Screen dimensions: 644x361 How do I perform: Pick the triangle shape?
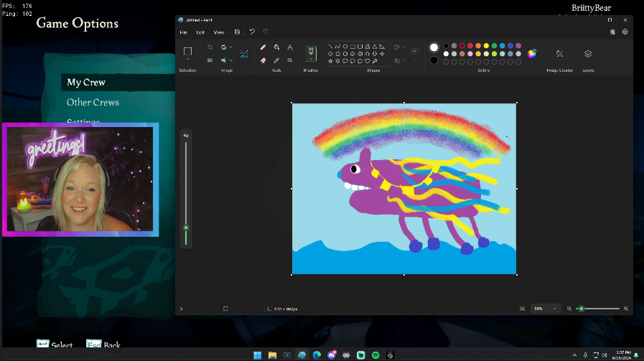[375, 47]
